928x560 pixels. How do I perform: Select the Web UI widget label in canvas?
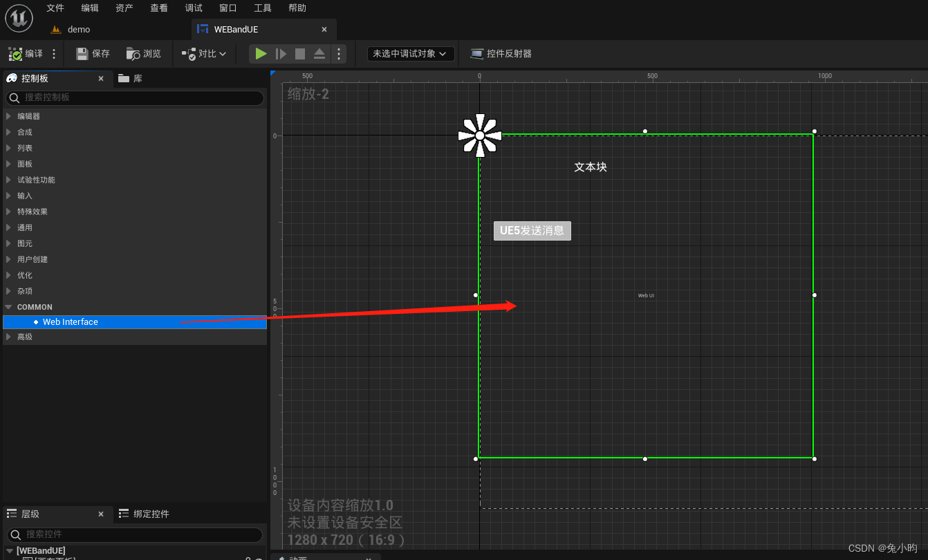pyautogui.click(x=646, y=295)
